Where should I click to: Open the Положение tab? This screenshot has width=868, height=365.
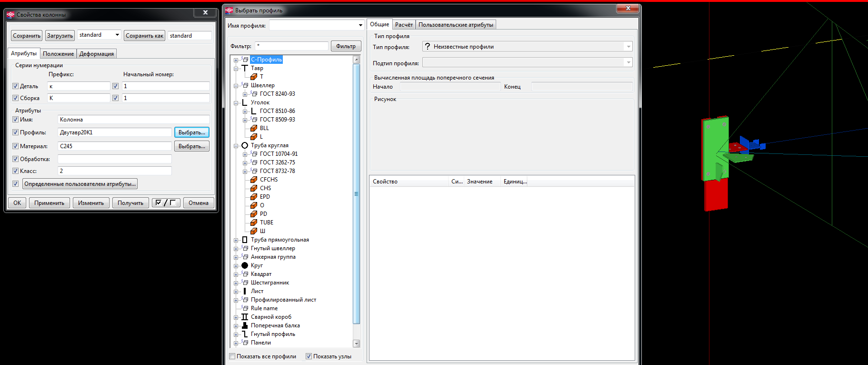click(58, 54)
